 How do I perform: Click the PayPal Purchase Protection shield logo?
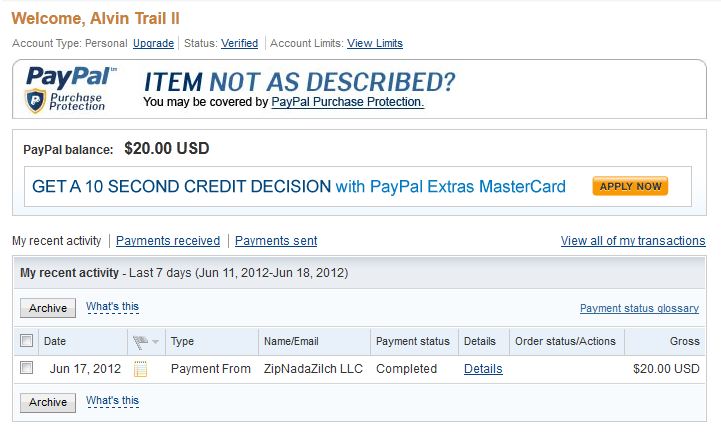click(x=35, y=100)
